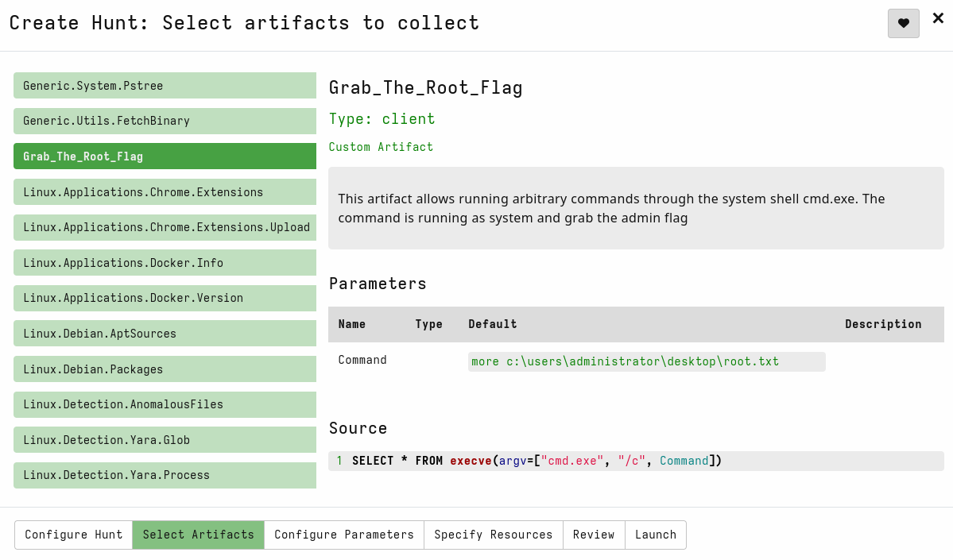953x560 pixels.
Task: Click the 'Custom Artifact' label
Action: click(x=381, y=147)
